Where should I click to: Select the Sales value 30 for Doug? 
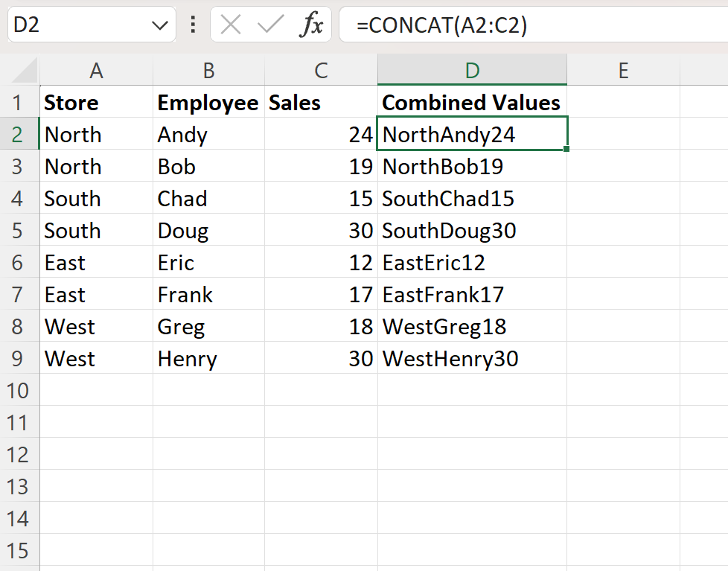(x=321, y=230)
